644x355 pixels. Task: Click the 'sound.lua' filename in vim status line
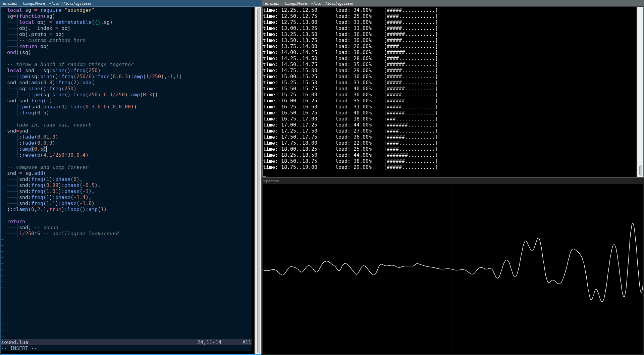pyautogui.click(x=14, y=342)
